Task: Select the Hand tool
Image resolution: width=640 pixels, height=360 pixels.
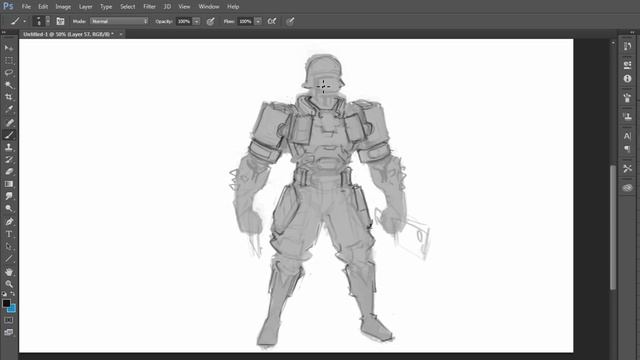Action: [x=9, y=271]
